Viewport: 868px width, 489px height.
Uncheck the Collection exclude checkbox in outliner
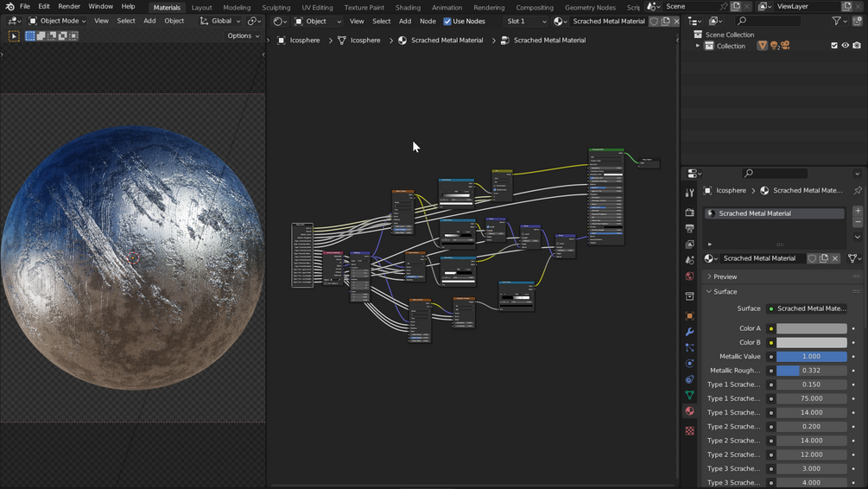coord(834,46)
